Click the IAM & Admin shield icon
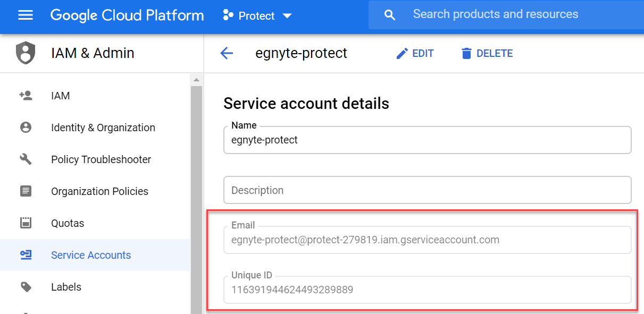 point(26,53)
